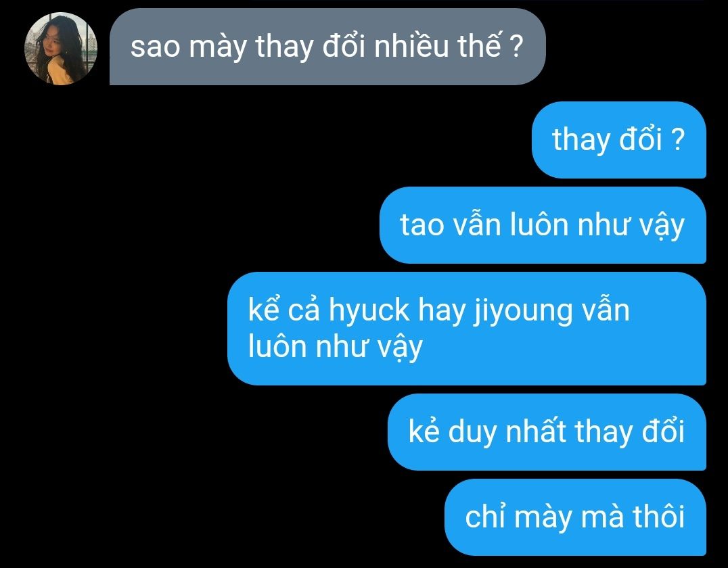728x568 pixels.
Task: Click the question mark in the gray bubble
Action: click(516, 47)
